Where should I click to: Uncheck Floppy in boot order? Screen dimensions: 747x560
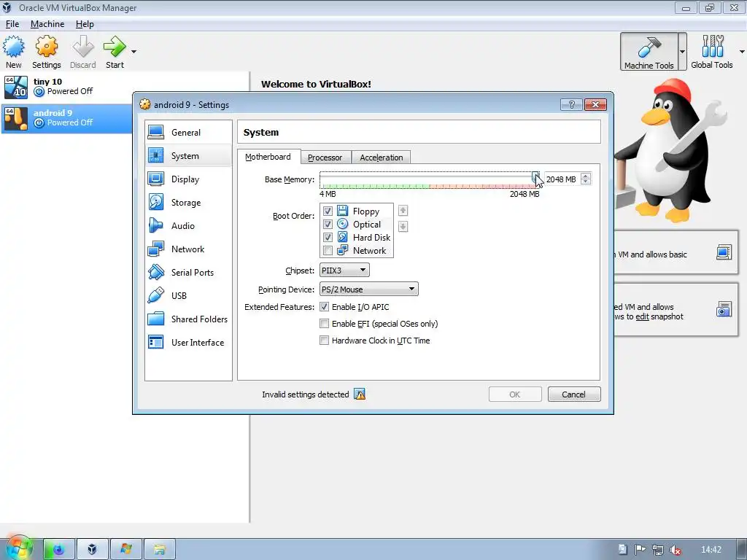pyautogui.click(x=328, y=211)
